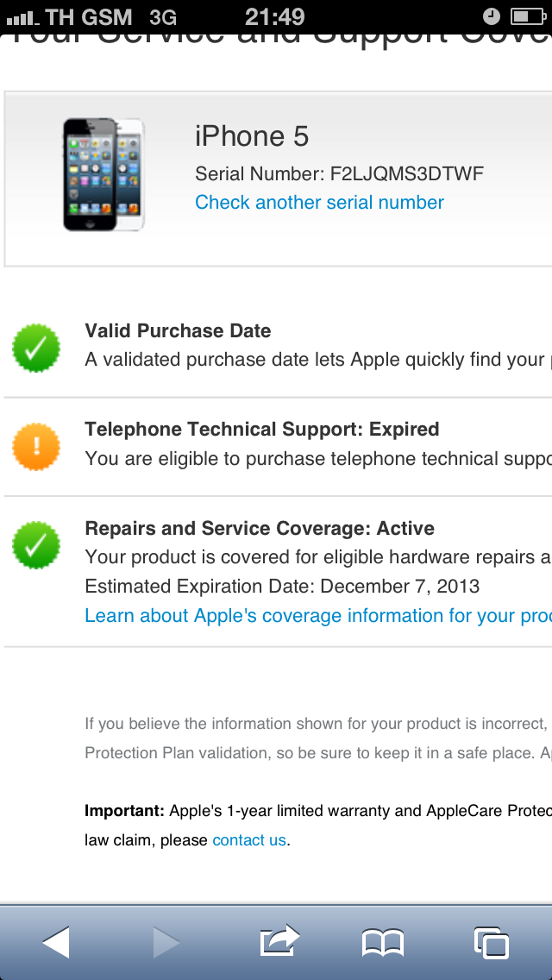Tap Telephone Technical Support: Expired heading

click(x=262, y=430)
